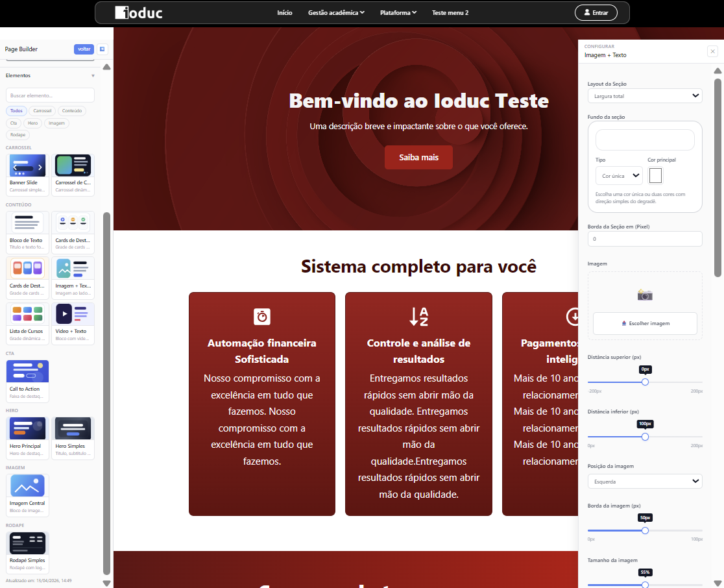Choose the Call to Action element icon
The image size is (724, 588).
tap(27, 370)
